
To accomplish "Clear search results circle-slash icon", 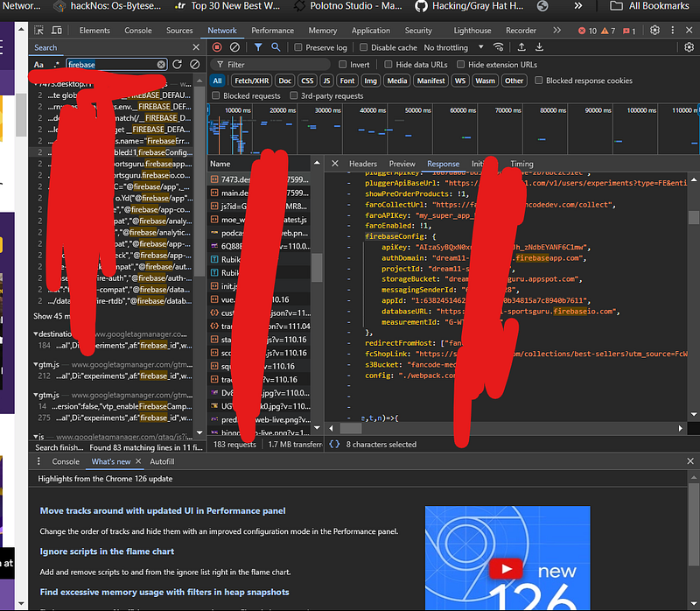I will pyautogui.click(x=194, y=64).
